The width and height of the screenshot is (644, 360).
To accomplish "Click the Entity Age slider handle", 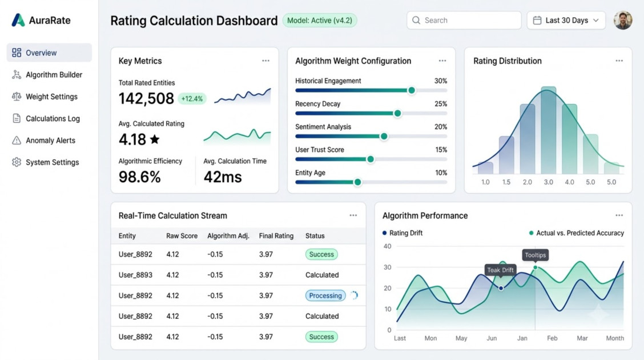I will pyautogui.click(x=357, y=182).
